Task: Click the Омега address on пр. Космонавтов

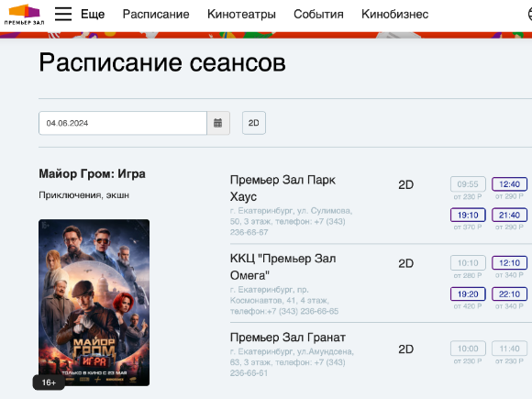Action: point(284,300)
